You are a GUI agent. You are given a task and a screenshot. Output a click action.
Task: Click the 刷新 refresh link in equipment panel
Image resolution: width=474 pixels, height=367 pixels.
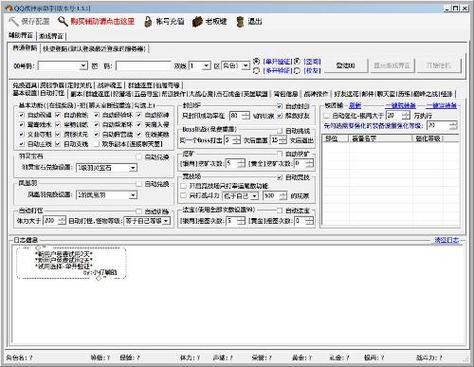(355, 106)
